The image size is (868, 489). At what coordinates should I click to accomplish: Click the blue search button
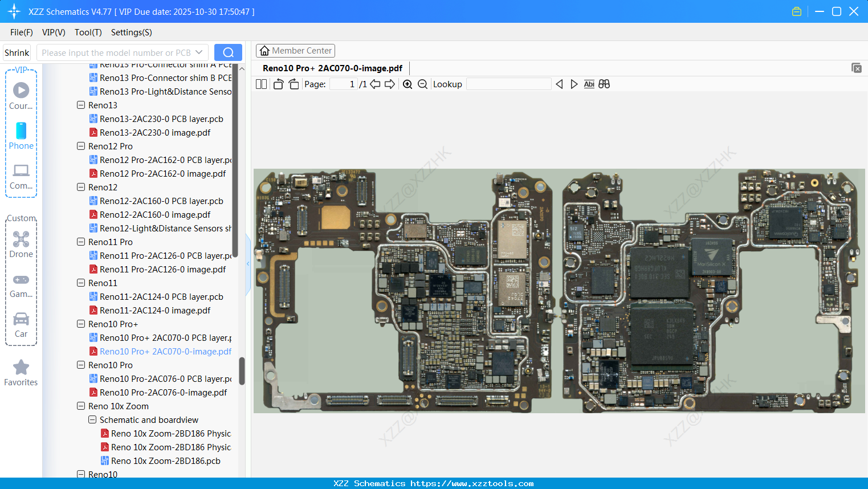[x=228, y=52]
